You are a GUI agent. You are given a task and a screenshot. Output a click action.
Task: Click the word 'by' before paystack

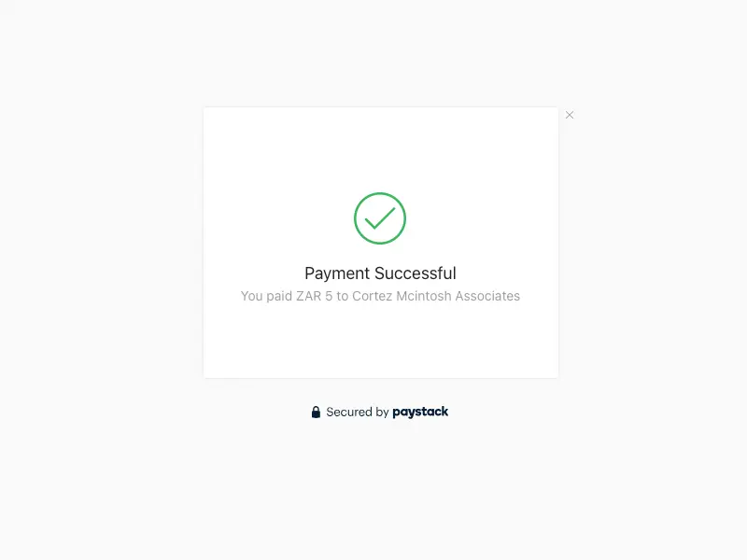[x=383, y=413]
